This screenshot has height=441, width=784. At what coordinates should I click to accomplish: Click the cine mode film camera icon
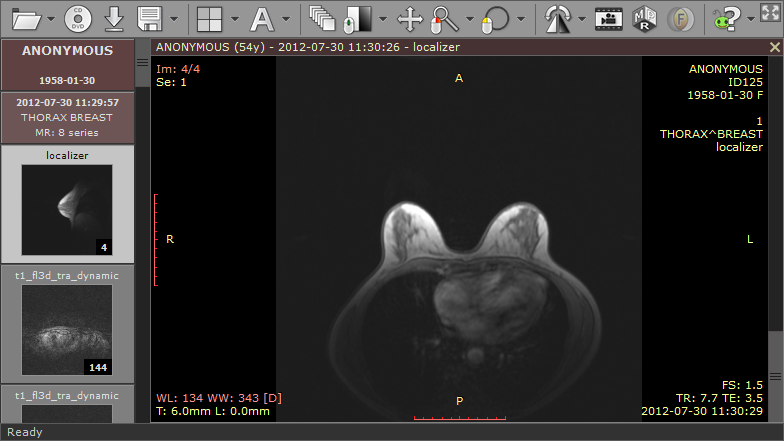point(608,20)
